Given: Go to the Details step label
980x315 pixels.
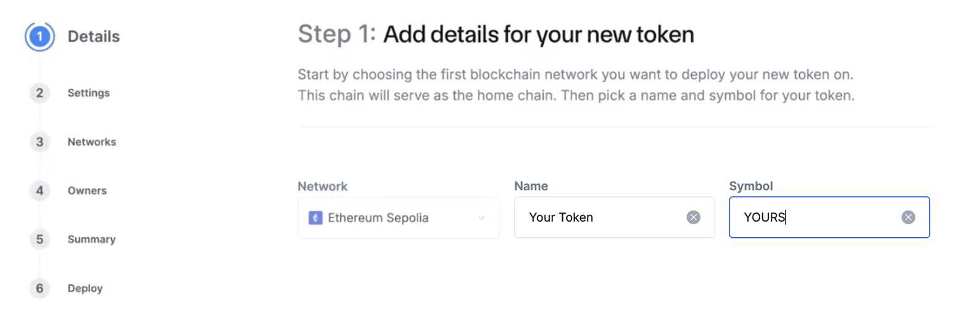Looking at the screenshot, I should point(93,36).
